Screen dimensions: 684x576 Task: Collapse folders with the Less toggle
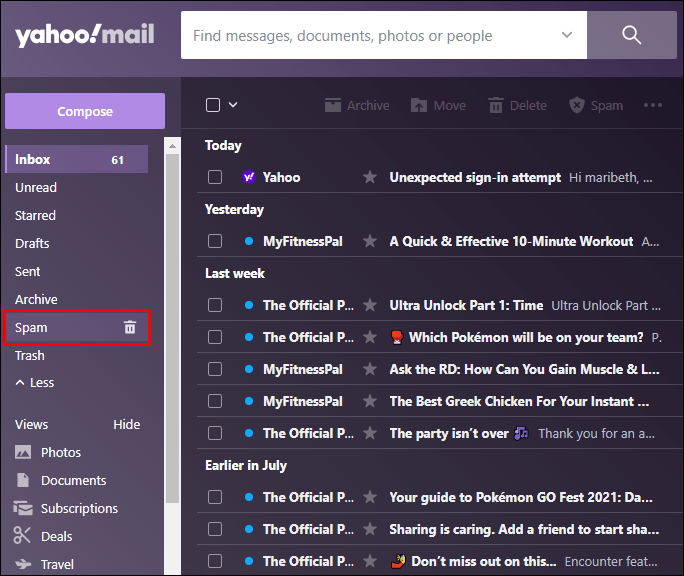35,383
